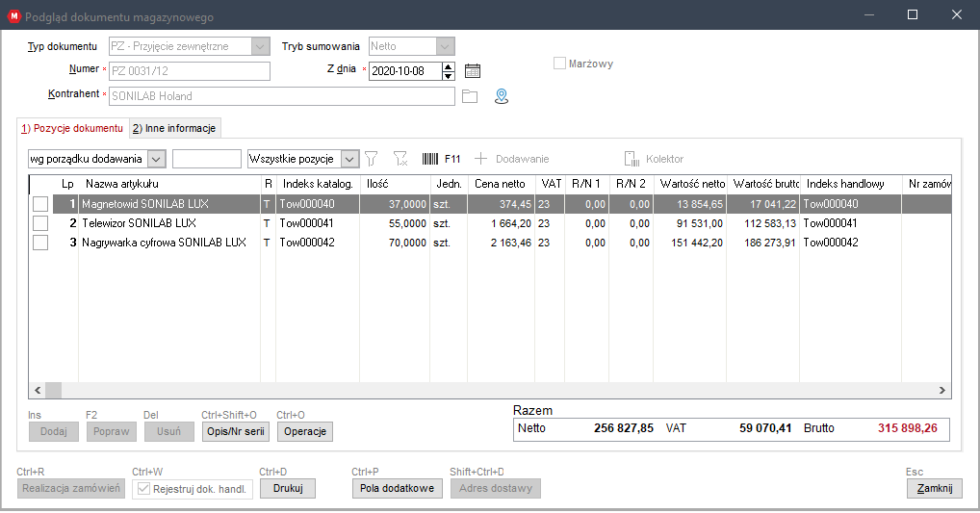Image resolution: width=980 pixels, height=513 pixels.
Task: Sort by Indeks handlowy column header
Action: pos(851,184)
